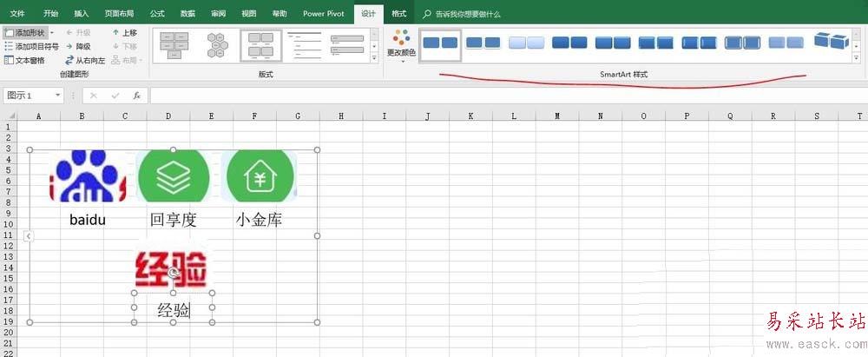Open the Formulas (公式) tab
This screenshot has height=357, width=868.
157,14
